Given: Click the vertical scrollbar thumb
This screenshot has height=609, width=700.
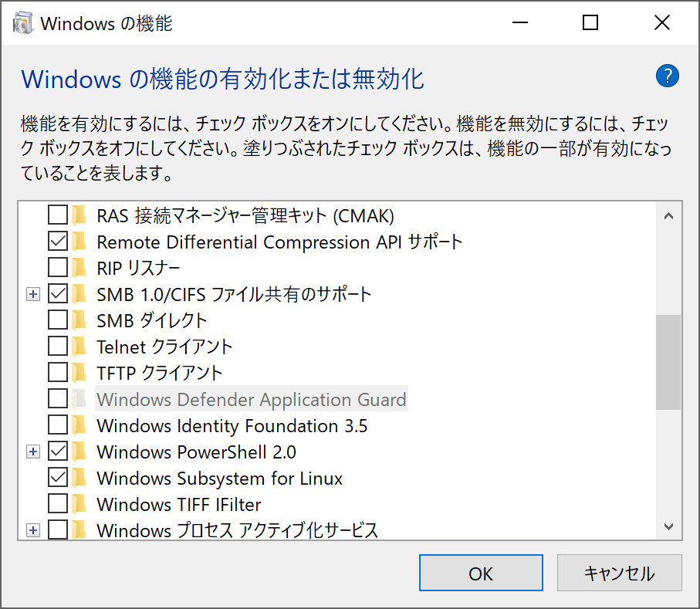Looking at the screenshot, I should (x=668, y=362).
